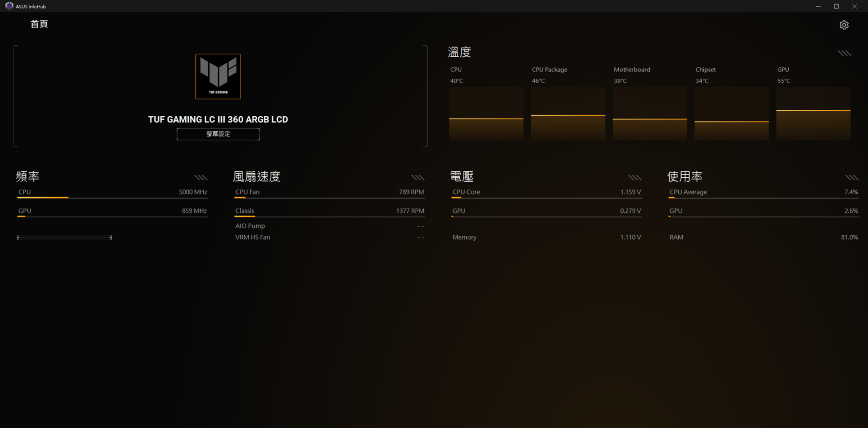The width and height of the screenshot is (868, 428).
Task: Maximize the ASUS InfoHub window
Action: (x=837, y=6)
